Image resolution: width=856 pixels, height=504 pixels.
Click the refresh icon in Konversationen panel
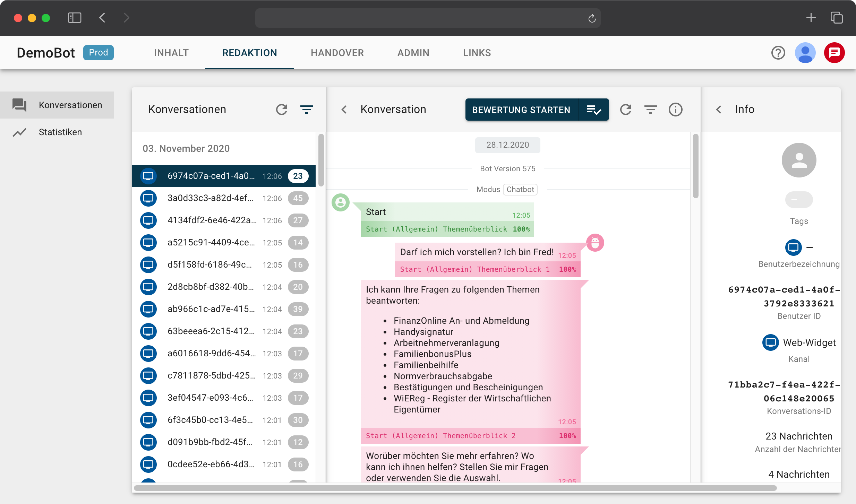281,109
